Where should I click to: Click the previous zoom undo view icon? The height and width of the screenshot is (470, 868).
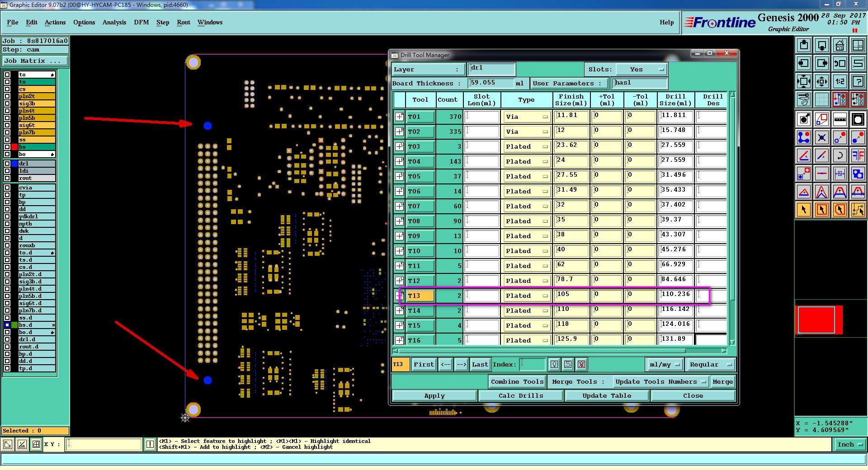pos(840,63)
